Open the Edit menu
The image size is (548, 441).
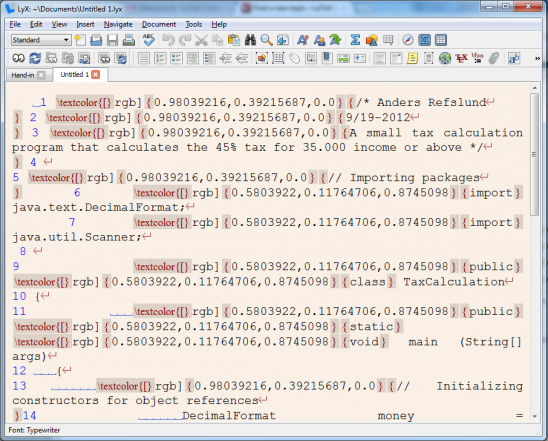click(36, 24)
